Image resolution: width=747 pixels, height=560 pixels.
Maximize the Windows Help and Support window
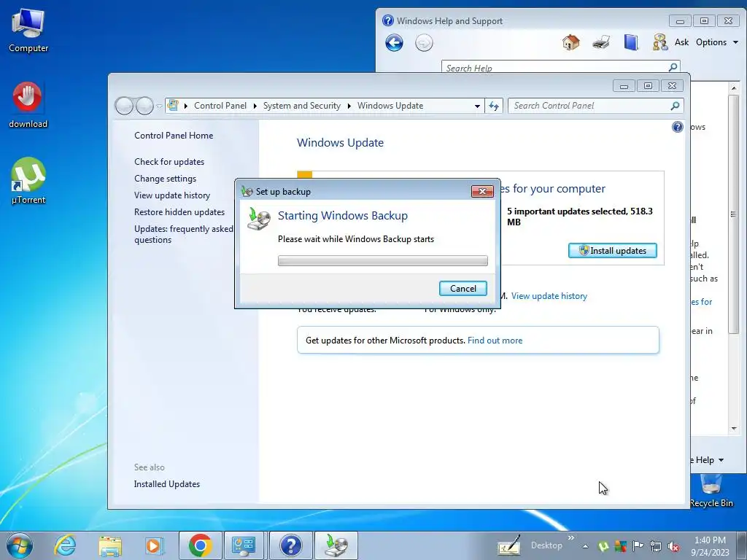(x=704, y=21)
